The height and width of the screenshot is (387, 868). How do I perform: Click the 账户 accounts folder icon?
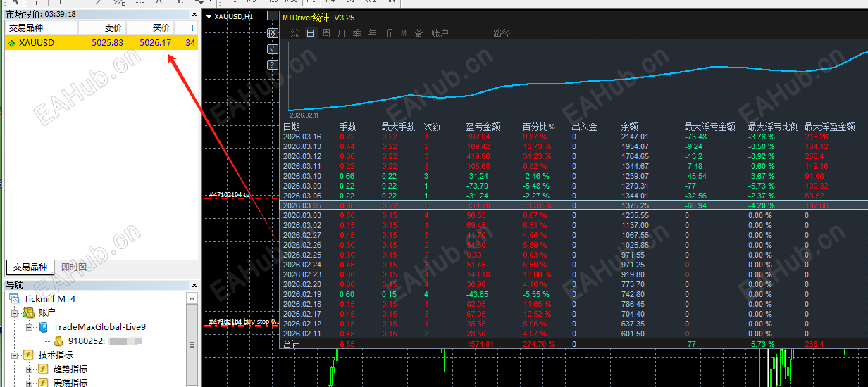point(29,312)
